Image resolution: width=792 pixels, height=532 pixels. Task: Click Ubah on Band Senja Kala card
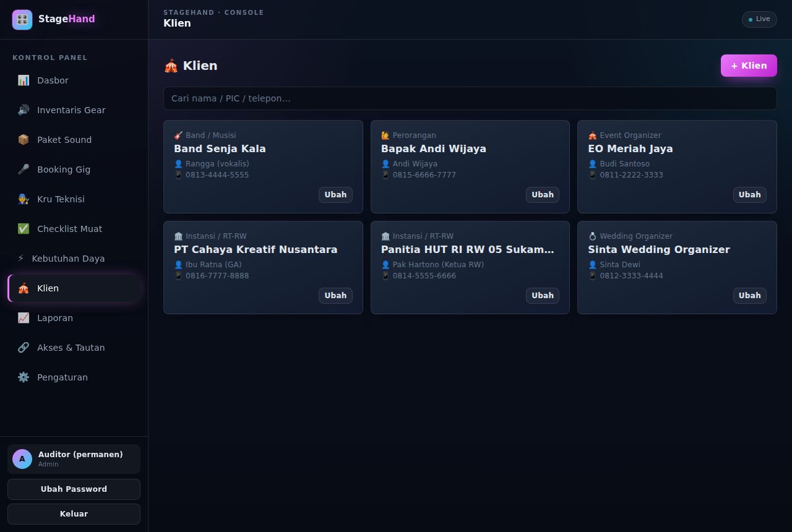(x=335, y=195)
